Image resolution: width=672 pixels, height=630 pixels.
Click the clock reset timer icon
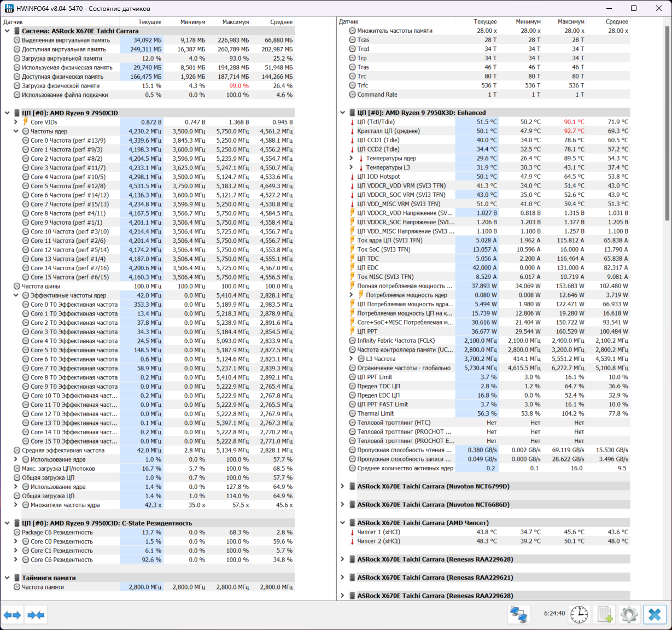tap(579, 615)
